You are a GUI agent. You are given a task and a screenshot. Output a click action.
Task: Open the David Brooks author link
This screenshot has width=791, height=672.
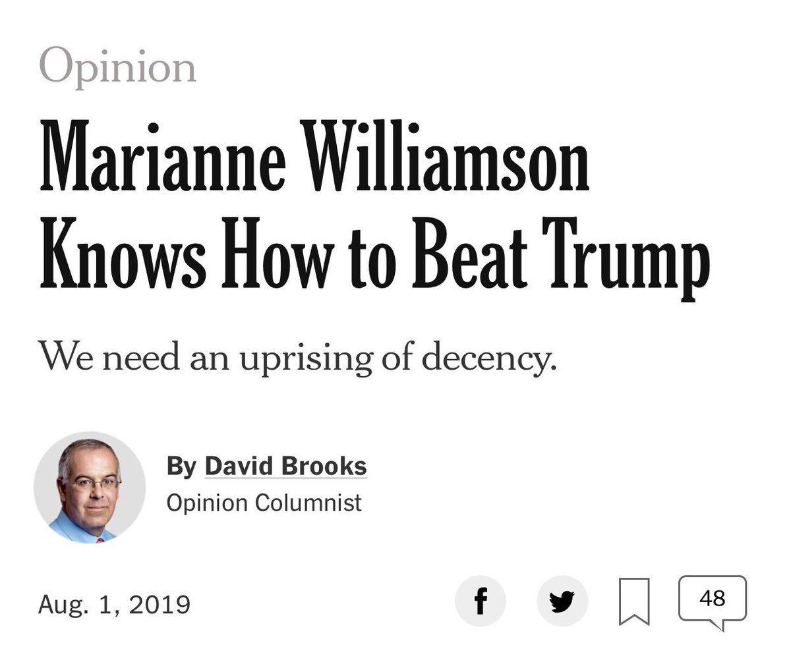tap(285, 466)
